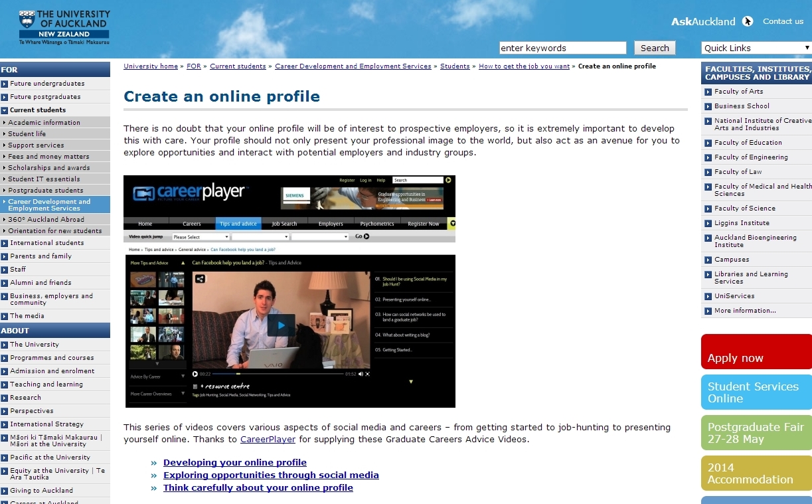Open the Careers tab in CareerPlayer

tap(191, 224)
